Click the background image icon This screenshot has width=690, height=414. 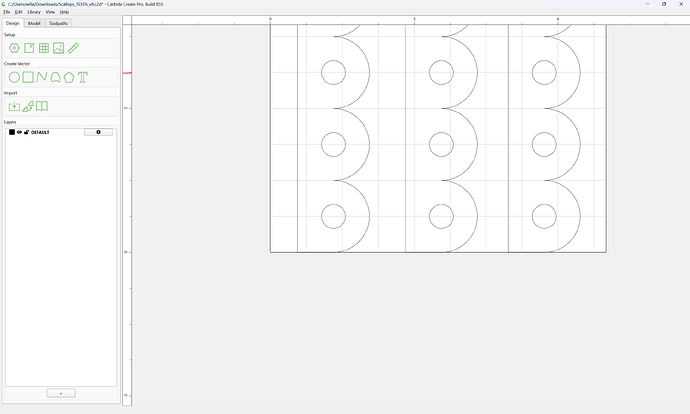(59, 48)
